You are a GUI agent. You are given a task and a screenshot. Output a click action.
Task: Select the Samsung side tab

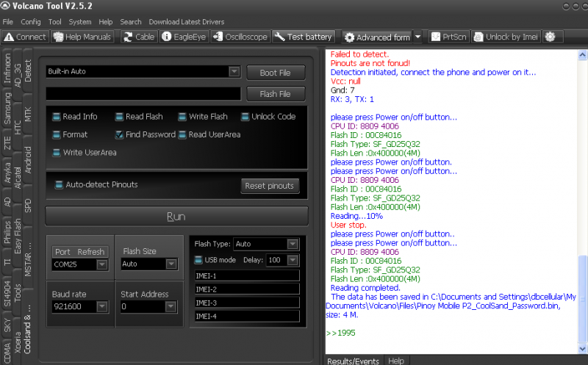pyautogui.click(x=7, y=108)
